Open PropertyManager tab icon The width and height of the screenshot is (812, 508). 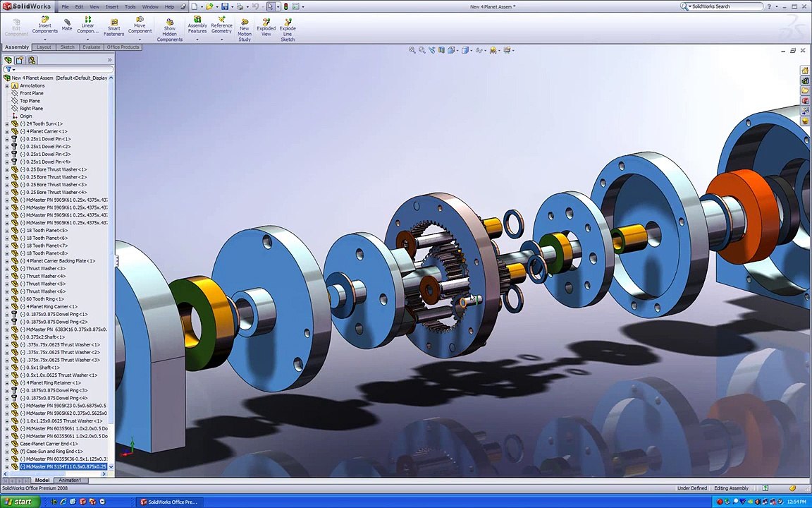coord(20,60)
